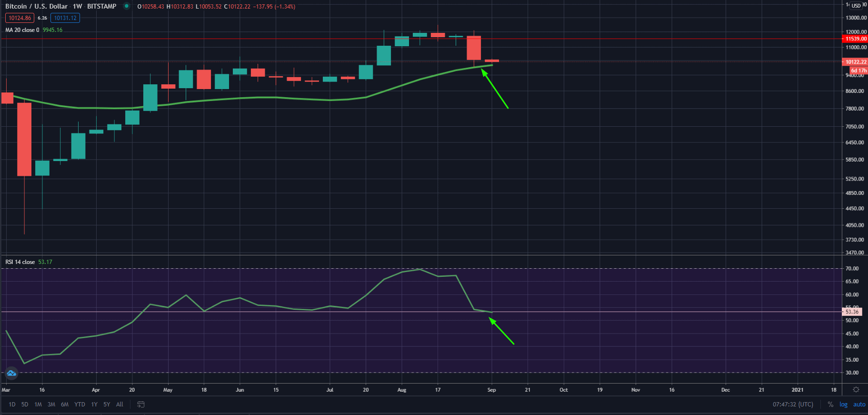
Task: Open chart settings gear icon
Action: click(x=856, y=390)
